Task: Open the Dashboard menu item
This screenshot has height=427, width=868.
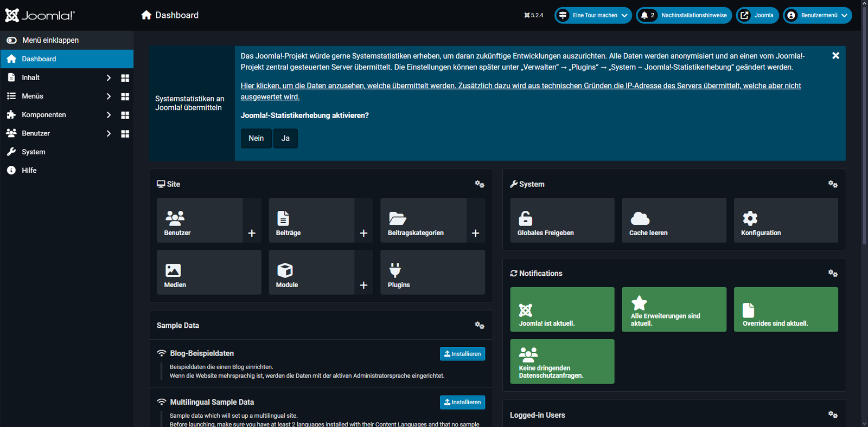Action: [x=67, y=59]
